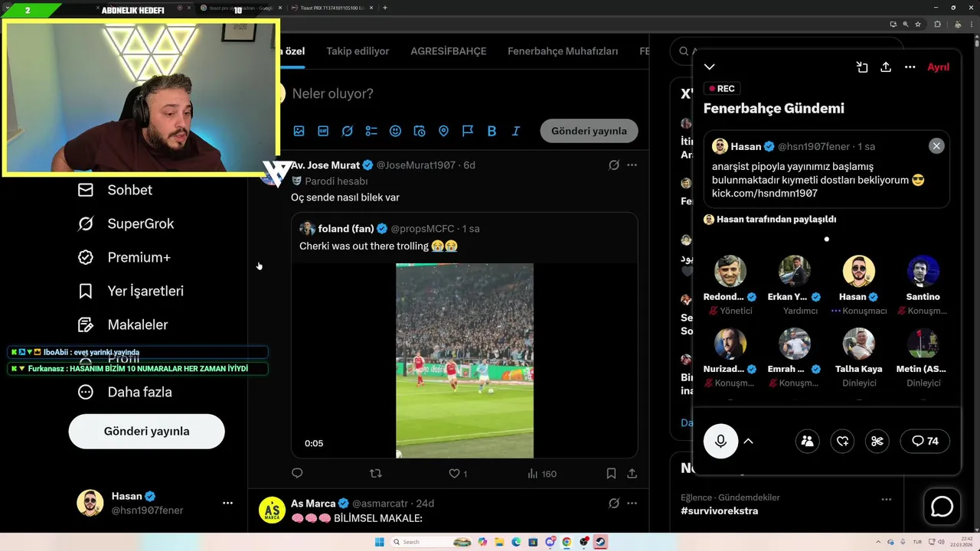The height and width of the screenshot is (551, 980).
Task: Bookmark this page with star icon
Action: coord(917,24)
